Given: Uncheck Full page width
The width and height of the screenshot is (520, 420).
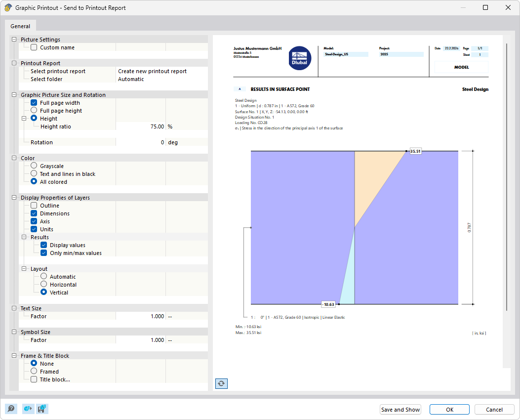Looking at the screenshot, I should click(34, 103).
